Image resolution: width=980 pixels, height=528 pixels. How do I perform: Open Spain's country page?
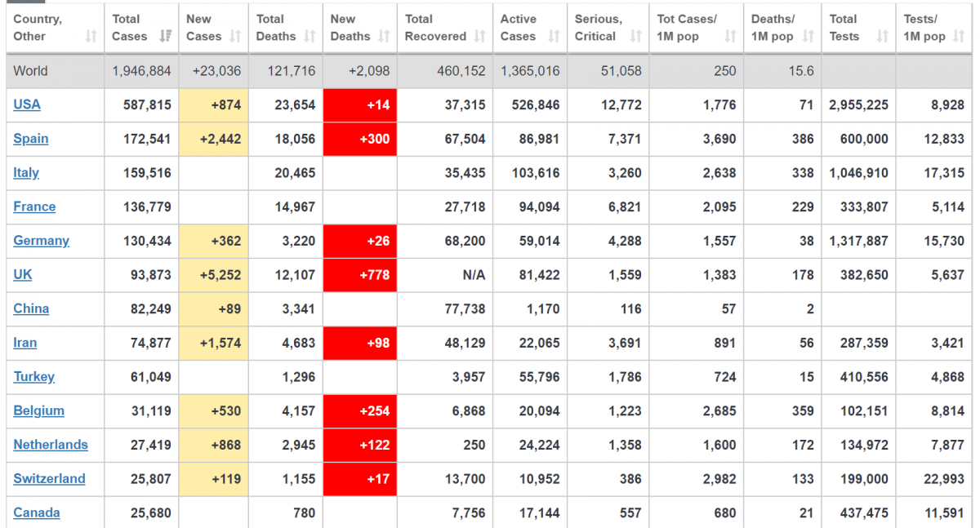click(31, 139)
